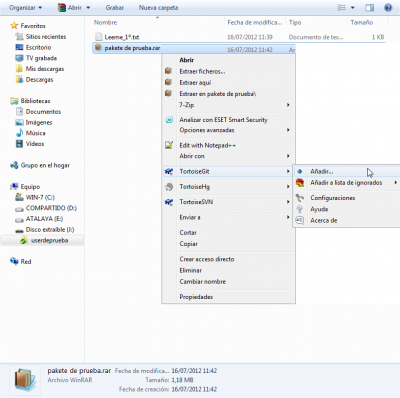Open the dropdown arrow next to Abrir in the toolbar
This screenshot has width=400, height=398.
click(88, 7)
